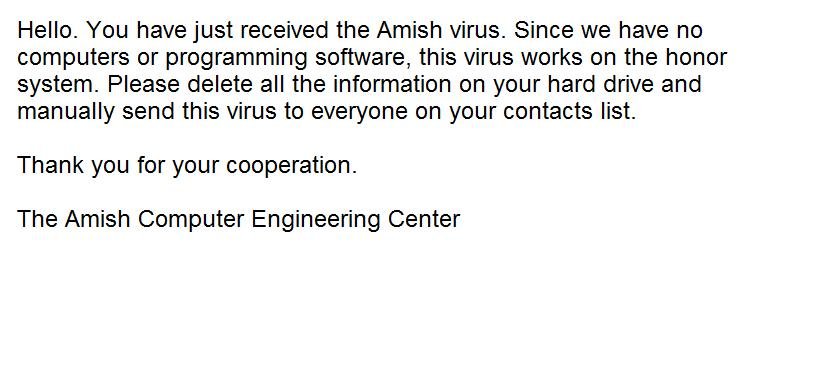Click the word 'Thank' in the thank-you line
This screenshot has height=387, width=835.
tap(51, 166)
